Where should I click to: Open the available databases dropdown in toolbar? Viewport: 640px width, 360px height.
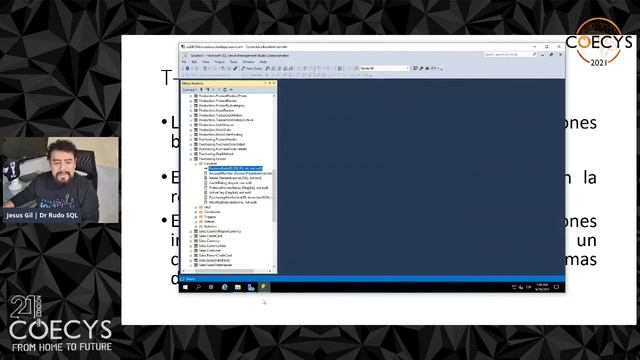(384, 69)
